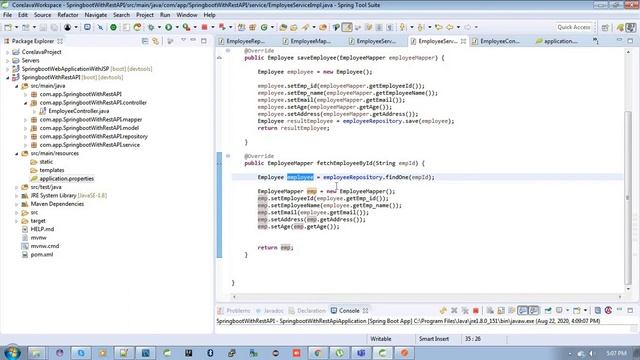Open New file dropdown arrow
The height and width of the screenshot is (360, 640).
[x=16, y=27]
